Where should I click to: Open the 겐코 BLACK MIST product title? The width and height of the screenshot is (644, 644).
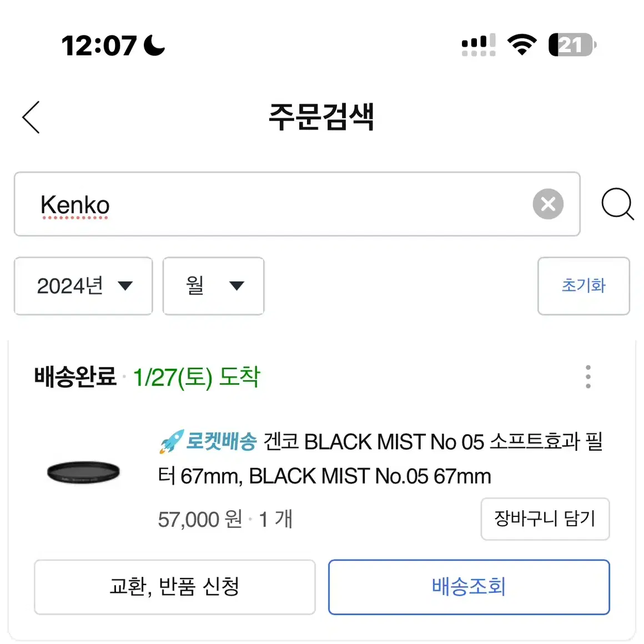click(380, 459)
